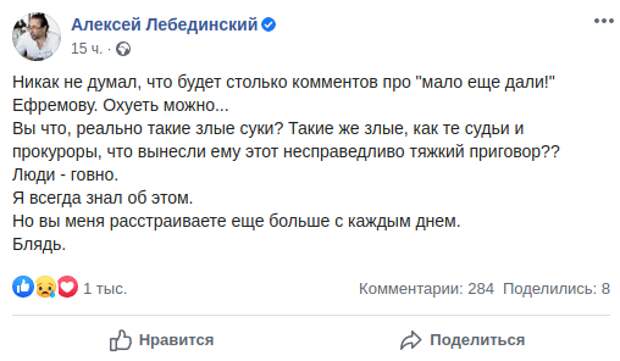
Task: Click the share arrow icon beside Поделиться
Action: [x=411, y=340]
